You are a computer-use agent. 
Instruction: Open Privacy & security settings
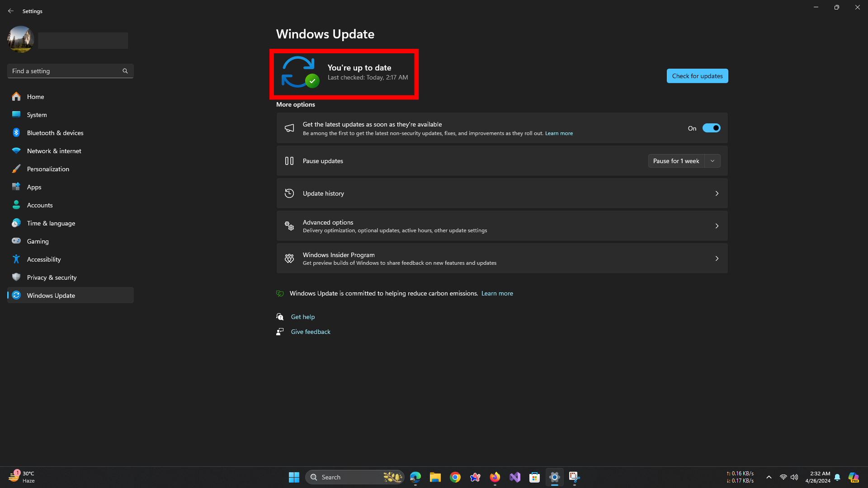(52, 277)
